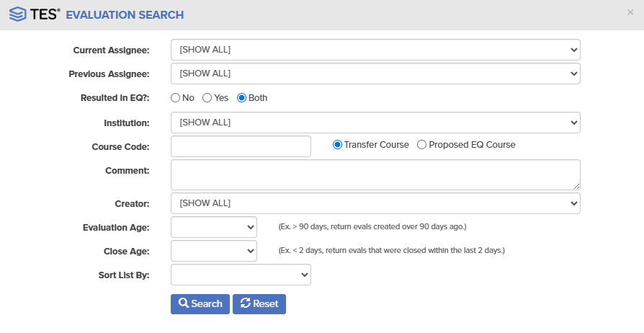
Task: Click the "Evaluation Age:" label
Action: pyautogui.click(x=116, y=227)
